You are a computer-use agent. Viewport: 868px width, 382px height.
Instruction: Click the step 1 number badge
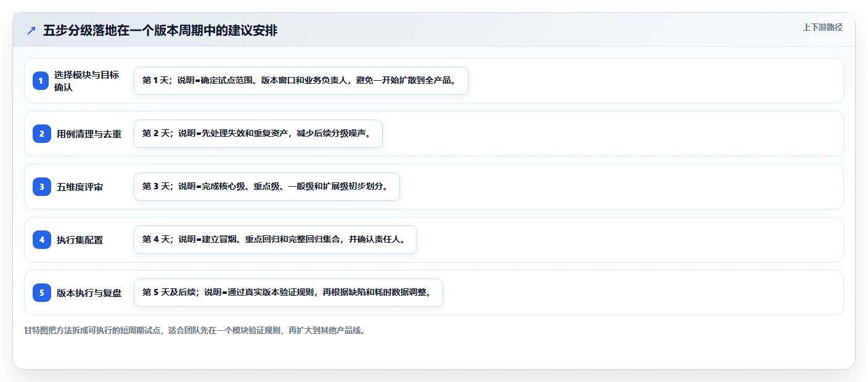pyautogui.click(x=41, y=81)
